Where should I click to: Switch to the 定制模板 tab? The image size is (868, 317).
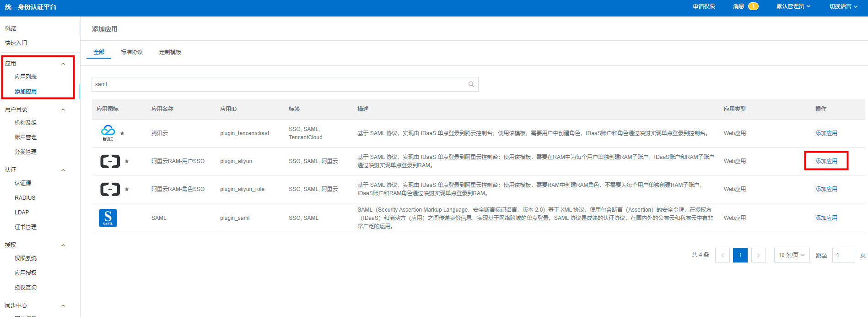[x=170, y=52]
